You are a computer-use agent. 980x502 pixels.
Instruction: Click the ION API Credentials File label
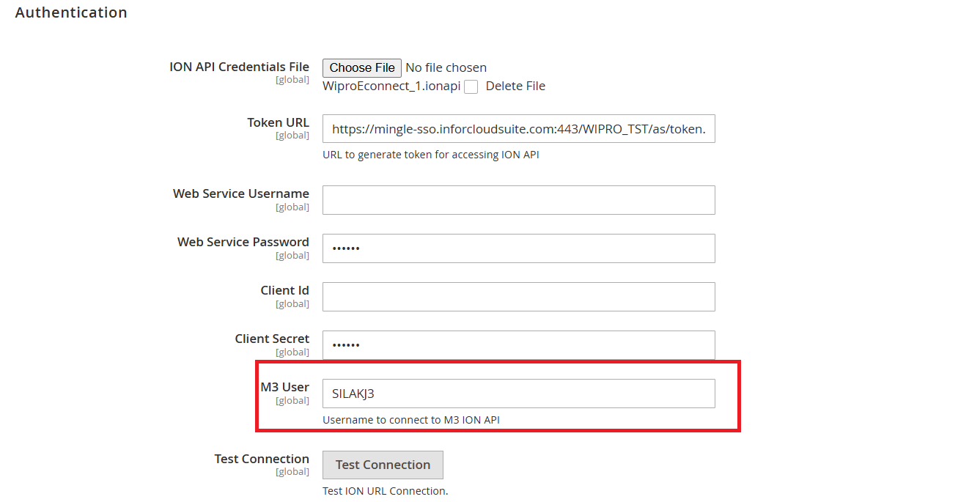click(x=239, y=67)
